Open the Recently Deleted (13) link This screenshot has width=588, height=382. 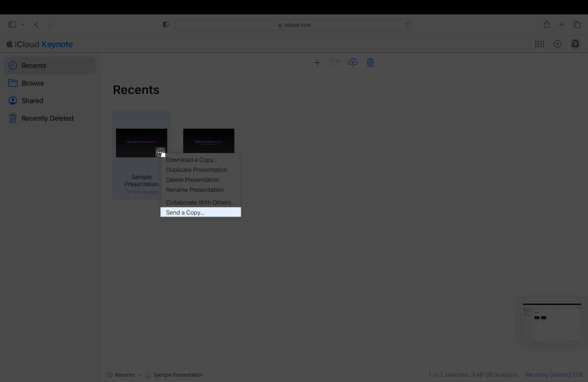point(553,375)
